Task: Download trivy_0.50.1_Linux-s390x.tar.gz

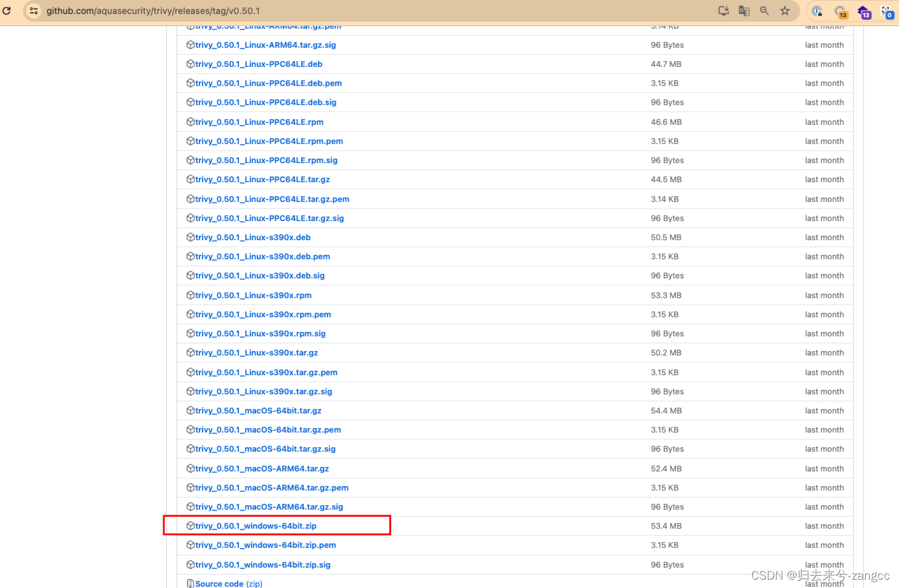Action: click(x=257, y=353)
